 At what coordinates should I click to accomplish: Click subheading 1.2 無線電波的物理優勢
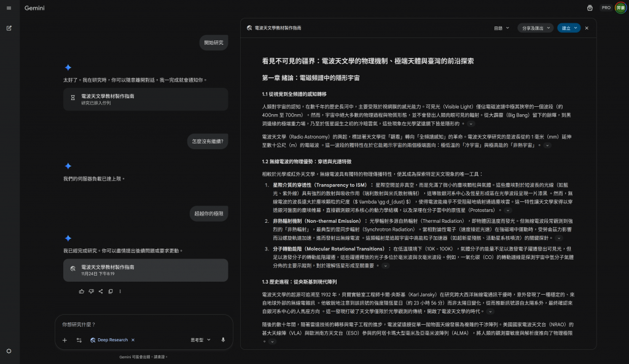pyautogui.click(x=307, y=161)
